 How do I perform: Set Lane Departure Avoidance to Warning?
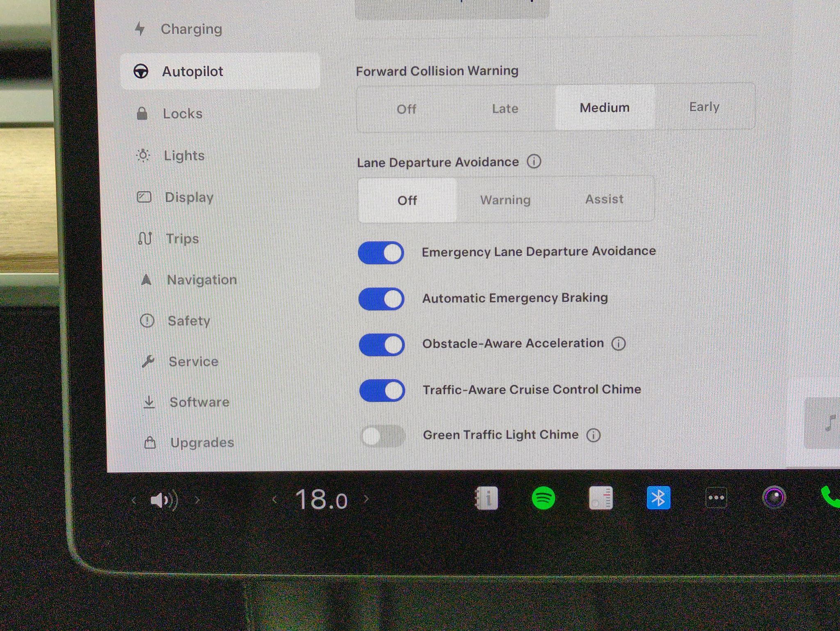(x=505, y=200)
